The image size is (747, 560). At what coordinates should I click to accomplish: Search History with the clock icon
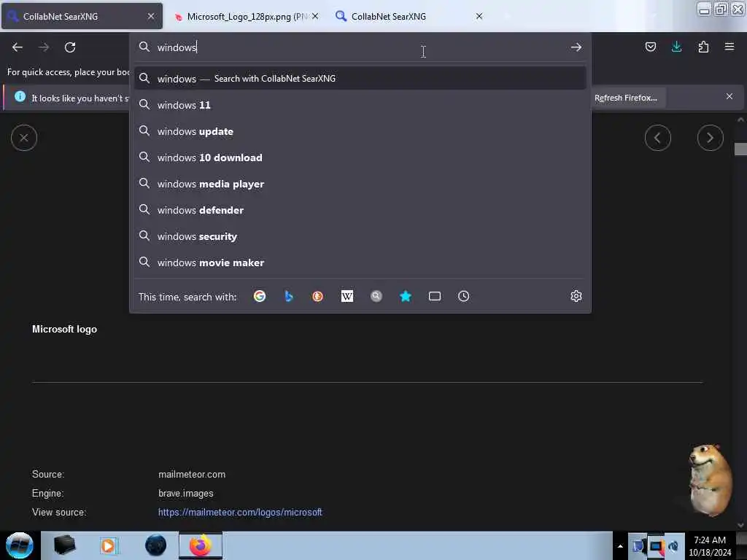pos(463,296)
